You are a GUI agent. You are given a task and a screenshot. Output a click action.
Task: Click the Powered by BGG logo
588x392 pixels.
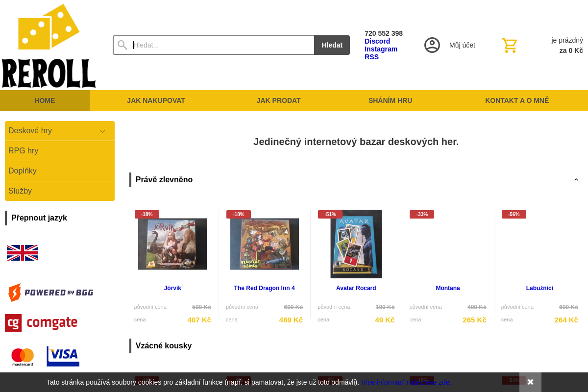pos(50,293)
